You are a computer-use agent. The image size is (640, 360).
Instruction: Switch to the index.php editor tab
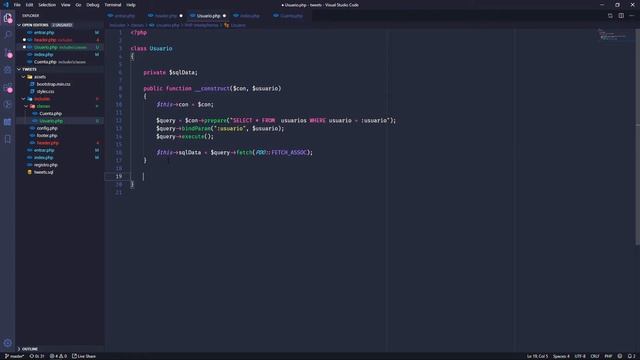click(249, 16)
